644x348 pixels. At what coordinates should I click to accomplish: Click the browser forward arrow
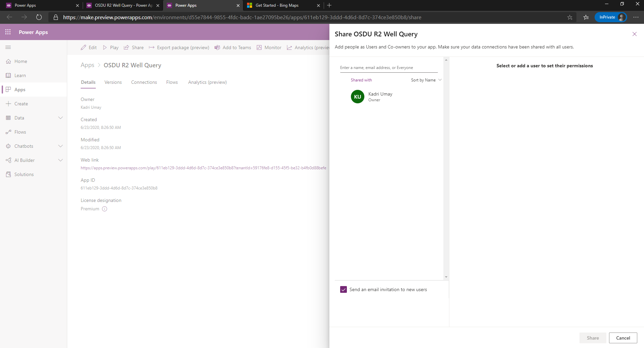(24, 17)
